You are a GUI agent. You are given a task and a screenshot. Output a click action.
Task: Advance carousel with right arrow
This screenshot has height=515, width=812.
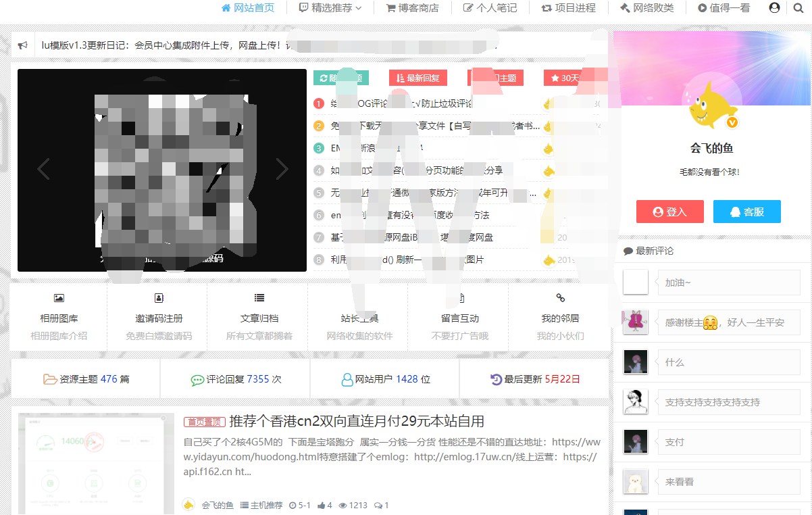click(282, 169)
